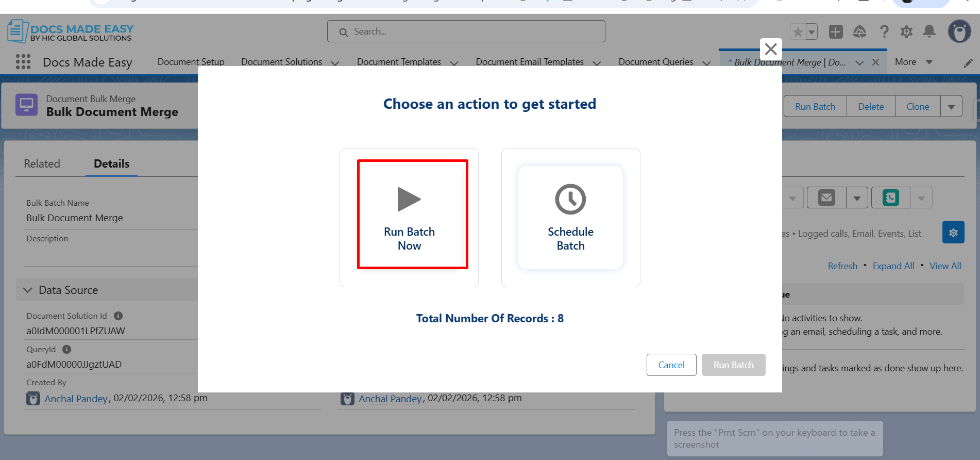Click the favorites star icon

[798, 32]
